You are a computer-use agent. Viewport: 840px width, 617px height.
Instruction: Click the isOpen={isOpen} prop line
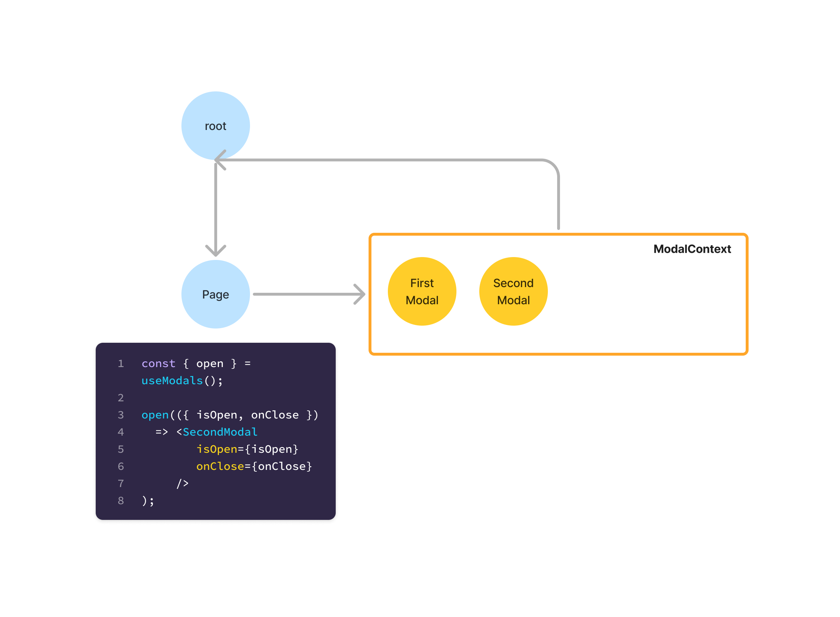tap(247, 449)
